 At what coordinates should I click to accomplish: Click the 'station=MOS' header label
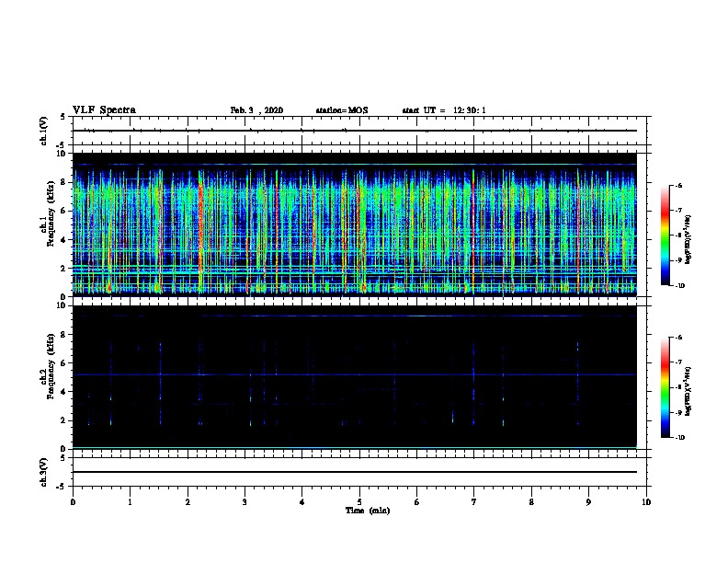(342, 110)
